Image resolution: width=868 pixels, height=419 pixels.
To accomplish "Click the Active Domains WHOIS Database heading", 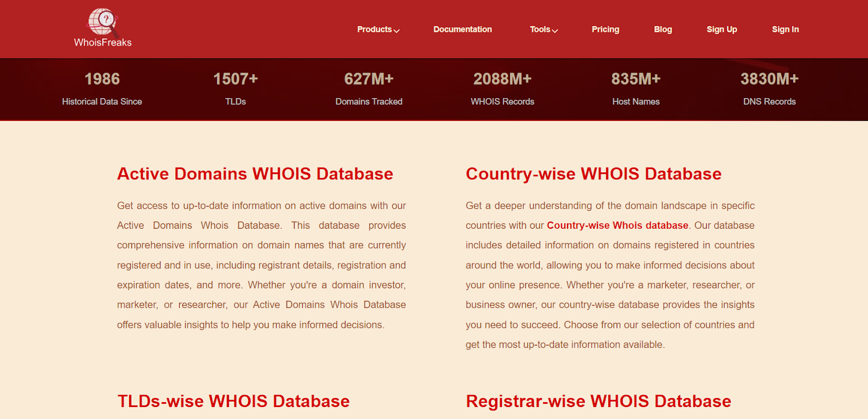I will [255, 174].
